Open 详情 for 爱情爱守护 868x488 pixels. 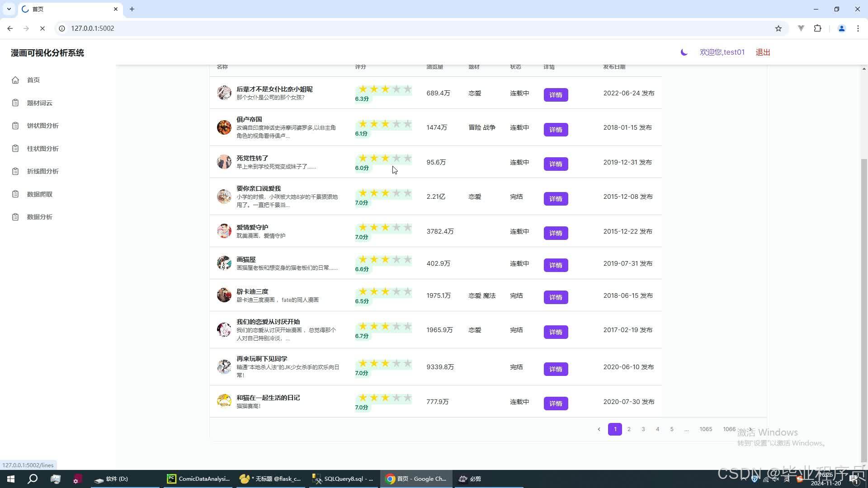[556, 233]
